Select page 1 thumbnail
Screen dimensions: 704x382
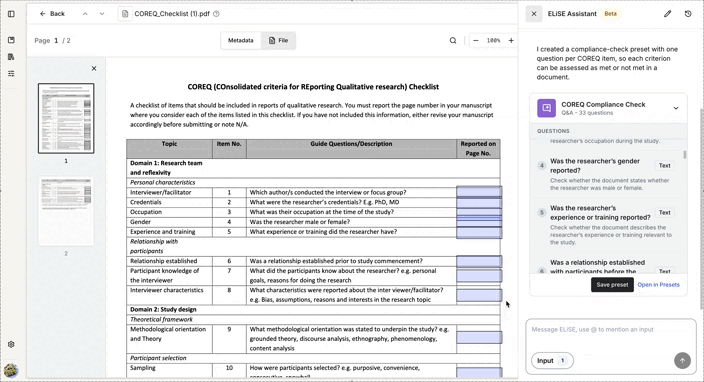click(x=66, y=119)
